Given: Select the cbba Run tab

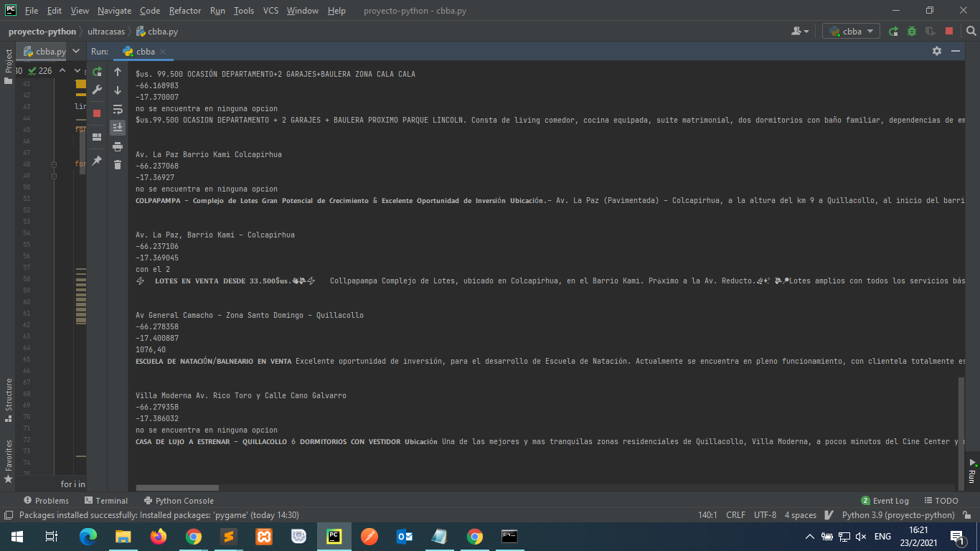Looking at the screenshot, I should [144, 52].
